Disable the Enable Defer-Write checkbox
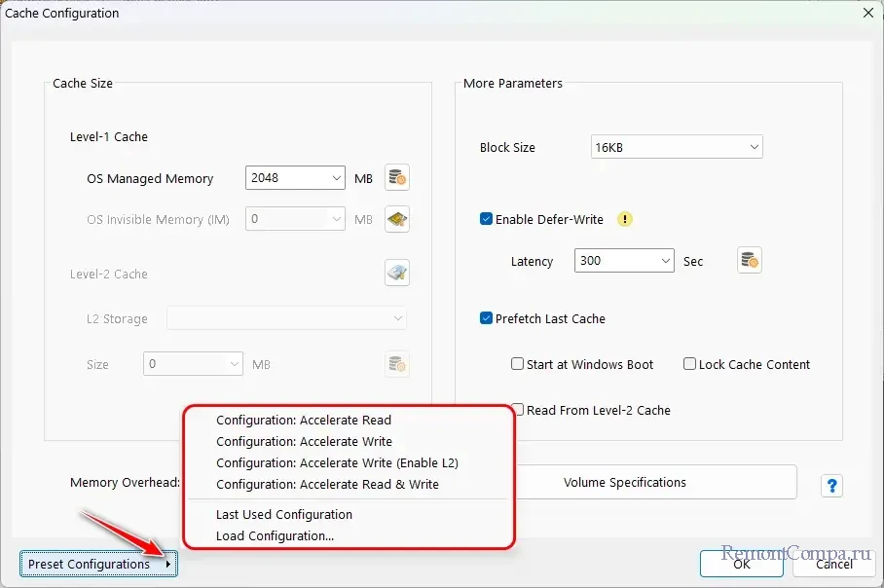Viewport: 884px width, 588px height. [x=487, y=219]
